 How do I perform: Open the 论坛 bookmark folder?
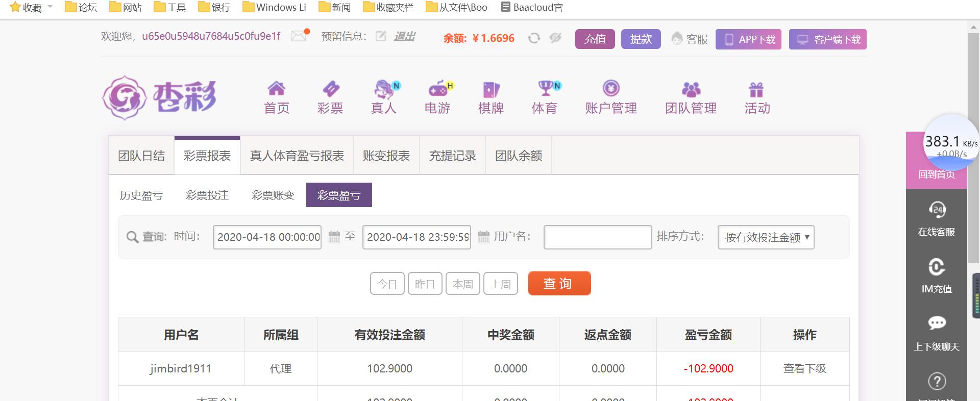point(81,8)
